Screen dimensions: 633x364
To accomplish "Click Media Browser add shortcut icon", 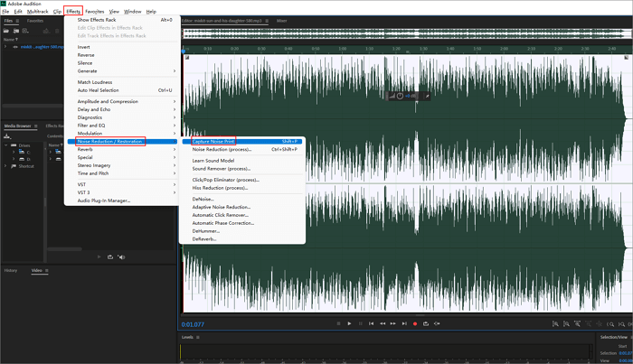I will point(7,136).
